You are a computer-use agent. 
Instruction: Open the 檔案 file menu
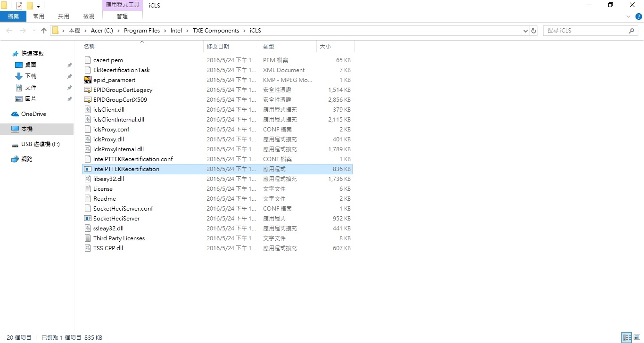pyautogui.click(x=13, y=16)
